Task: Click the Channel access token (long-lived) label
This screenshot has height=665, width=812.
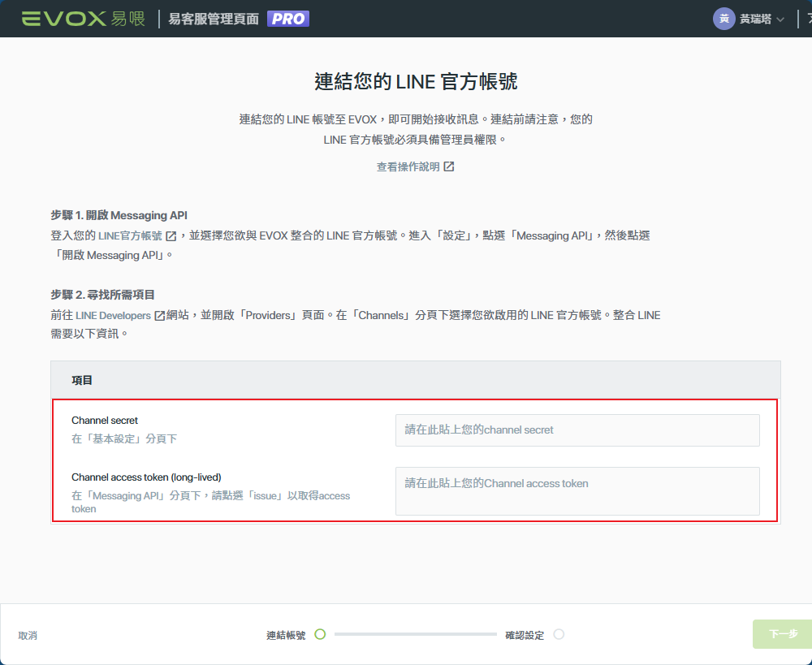Action: [146, 477]
